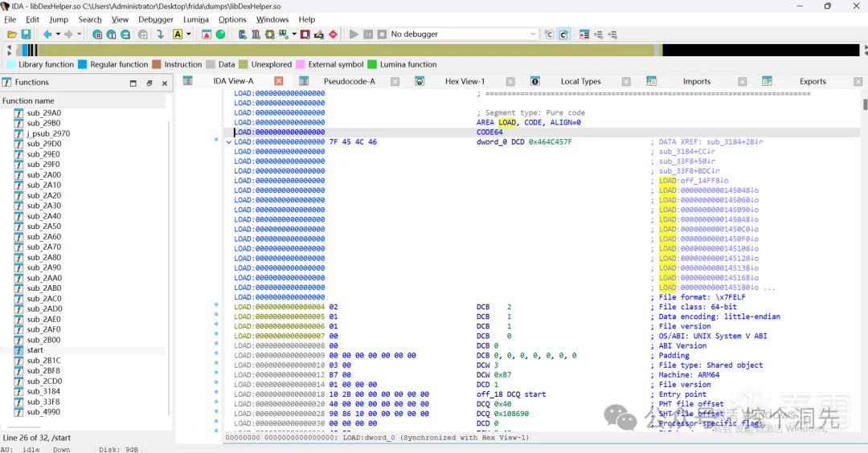
Task: Click the 'dword_0 DCD 0x464C457F' line
Action: [524, 142]
